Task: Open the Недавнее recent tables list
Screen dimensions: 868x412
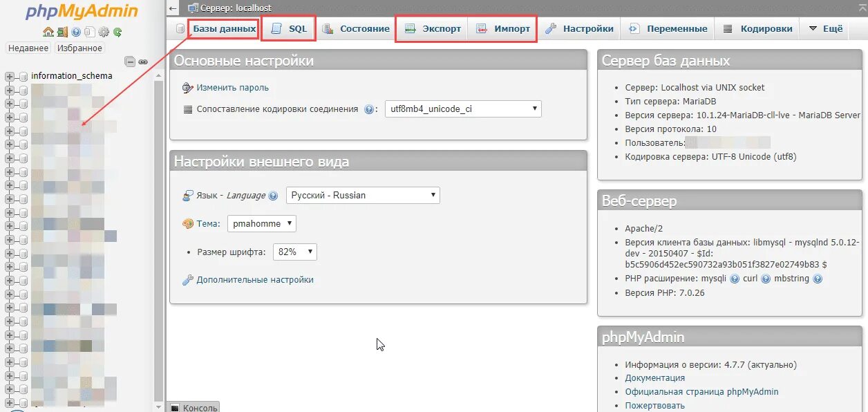Action: (28, 48)
